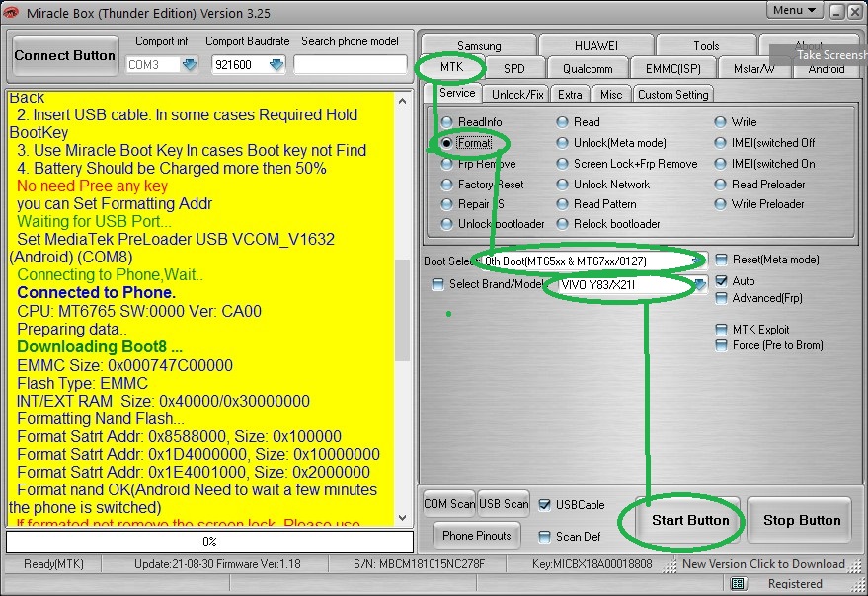Select the Relock bootloader radio option
The image size is (868, 596).
[563, 224]
